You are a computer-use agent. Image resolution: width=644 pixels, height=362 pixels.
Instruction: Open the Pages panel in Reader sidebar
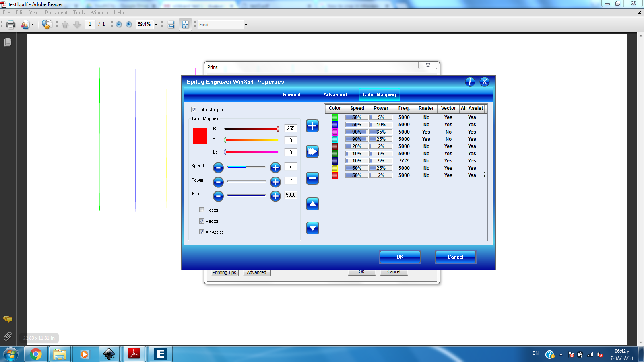coord(8,42)
